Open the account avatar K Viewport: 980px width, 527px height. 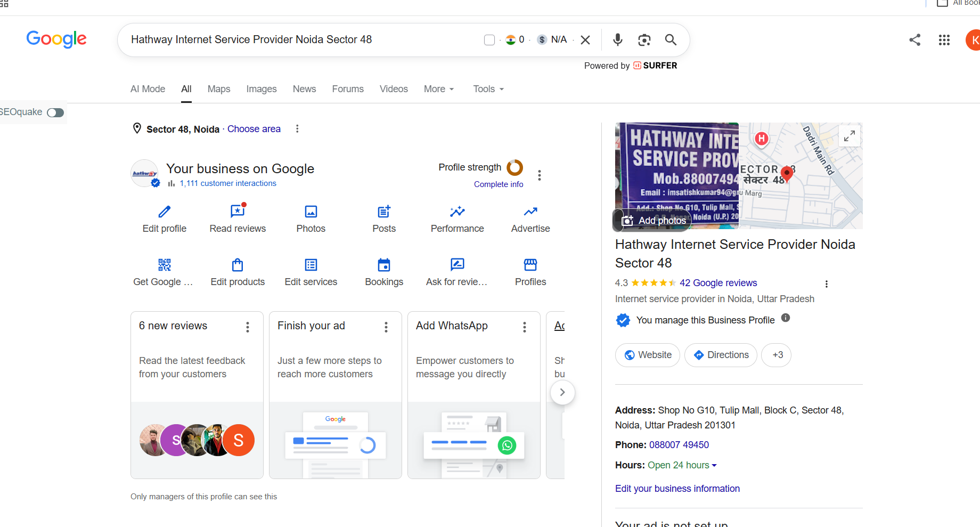point(974,40)
